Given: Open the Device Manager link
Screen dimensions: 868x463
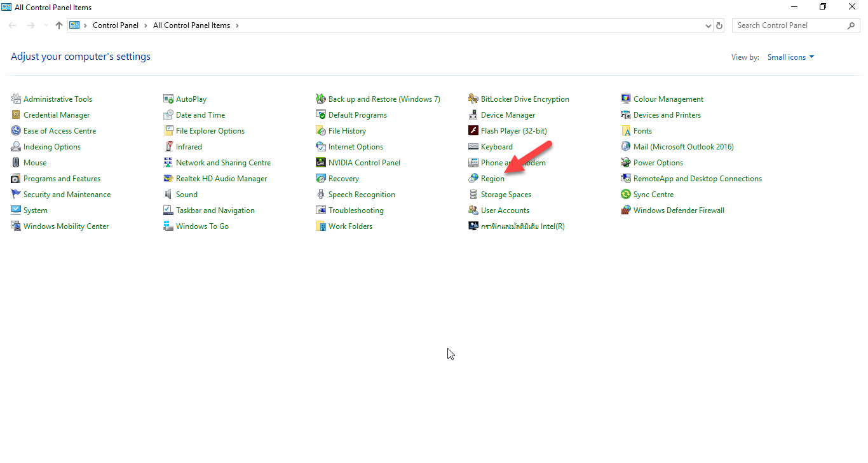Looking at the screenshot, I should tap(508, 114).
